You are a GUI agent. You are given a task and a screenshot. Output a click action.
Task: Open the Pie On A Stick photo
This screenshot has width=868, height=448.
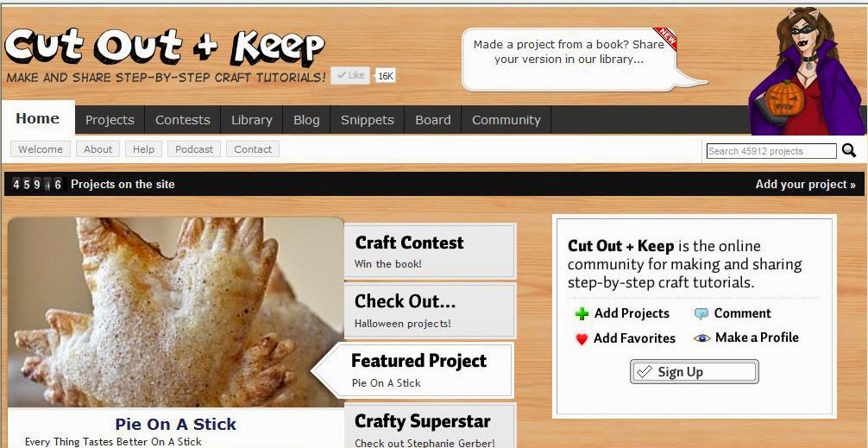click(175, 312)
